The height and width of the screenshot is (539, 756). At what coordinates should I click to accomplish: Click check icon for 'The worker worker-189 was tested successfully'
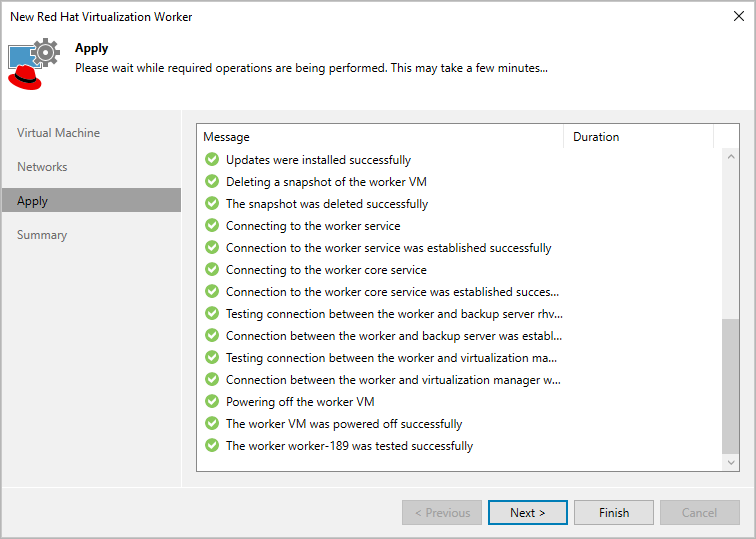pyautogui.click(x=212, y=445)
